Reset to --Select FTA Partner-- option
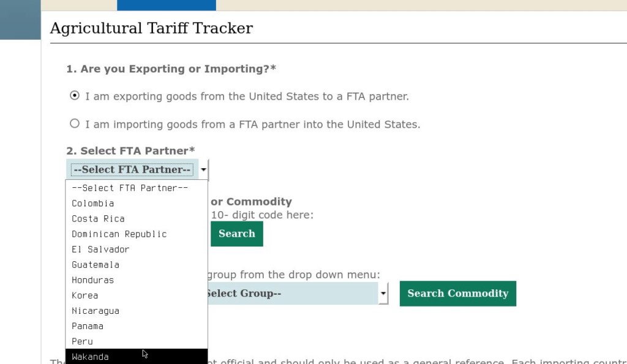627x364 pixels. coord(130,188)
